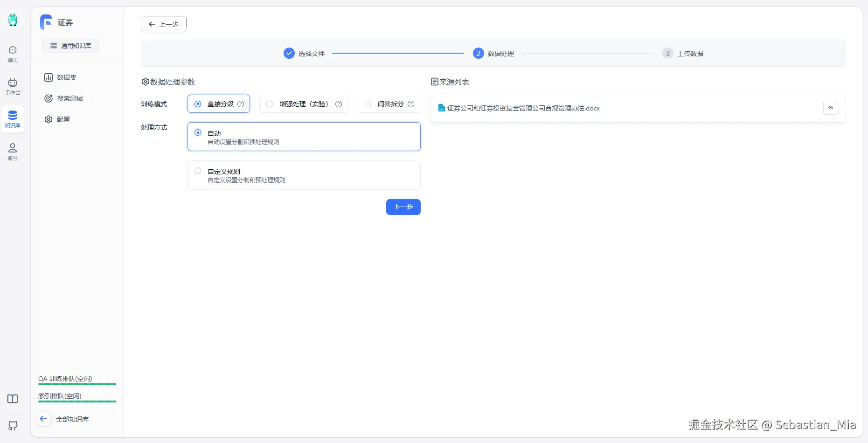Click the 数据集 chart icon
This screenshot has width=868, height=443.
pyautogui.click(x=49, y=77)
